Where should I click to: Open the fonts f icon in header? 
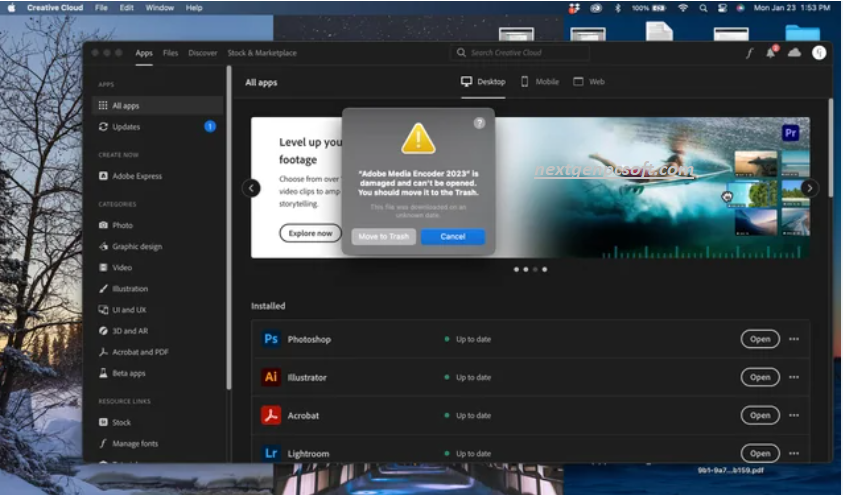(749, 53)
